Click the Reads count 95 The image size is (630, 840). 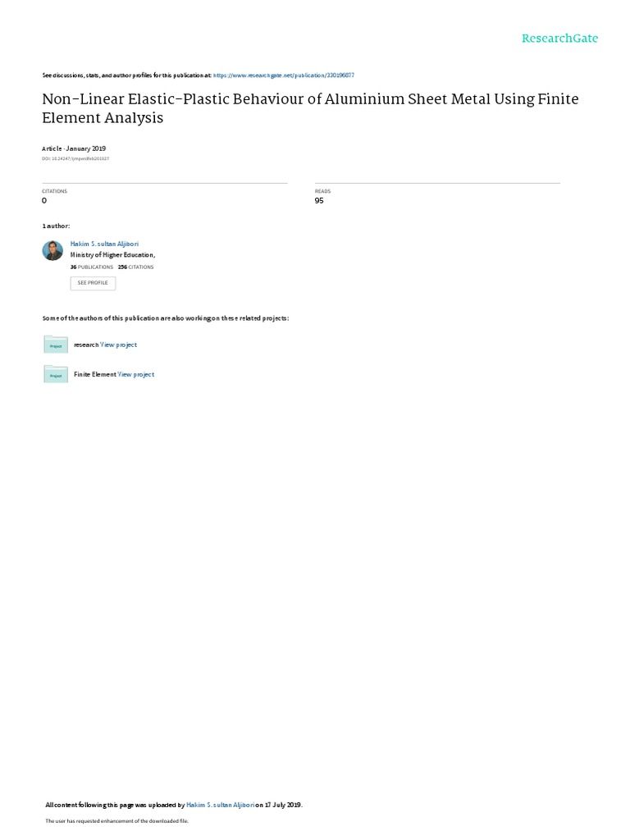[319, 200]
